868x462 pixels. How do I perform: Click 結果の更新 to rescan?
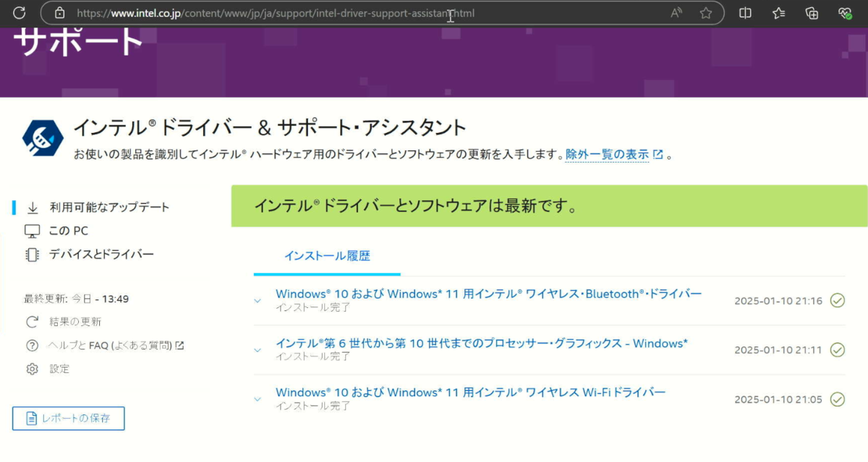tap(75, 322)
